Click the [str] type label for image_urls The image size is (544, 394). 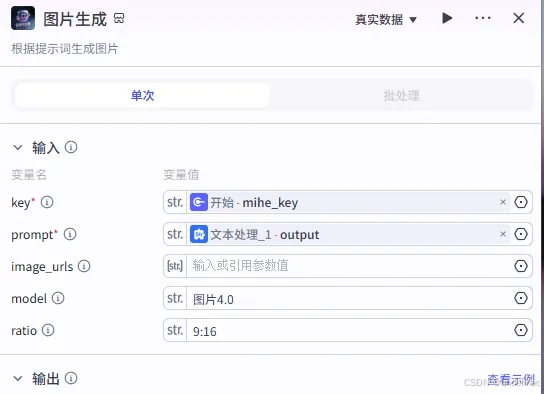(x=175, y=266)
